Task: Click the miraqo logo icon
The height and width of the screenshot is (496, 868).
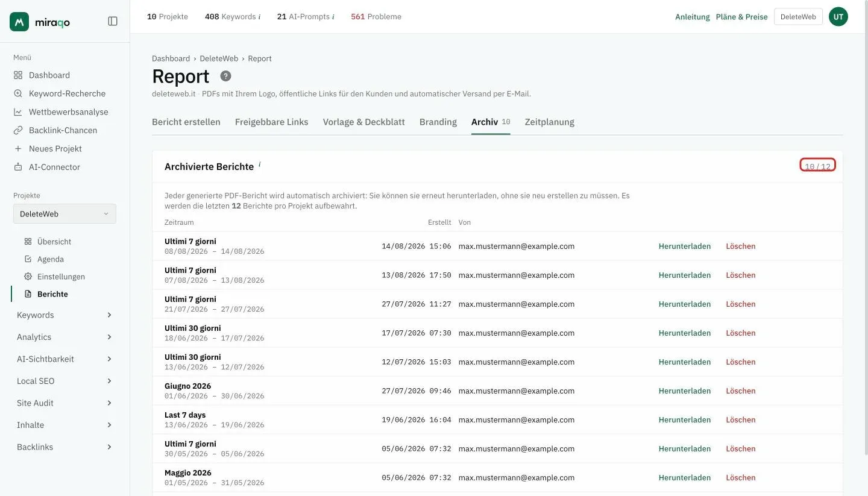Action: (x=19, y=22)
